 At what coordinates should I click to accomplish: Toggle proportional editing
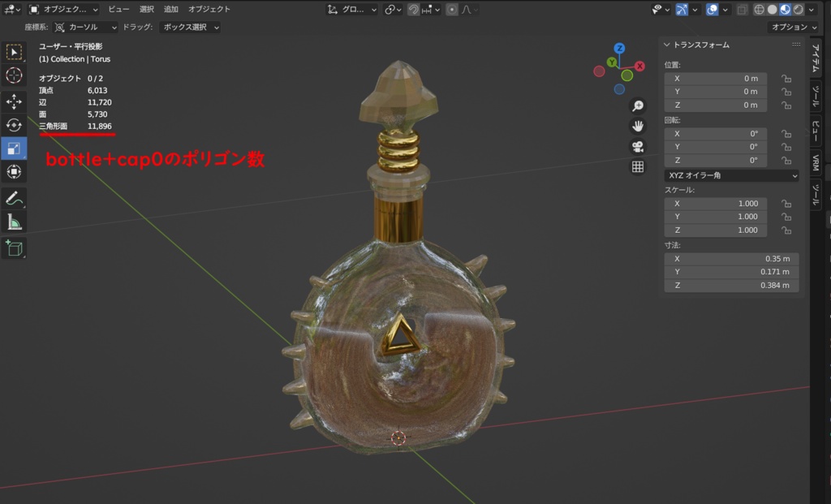(451, 10)
